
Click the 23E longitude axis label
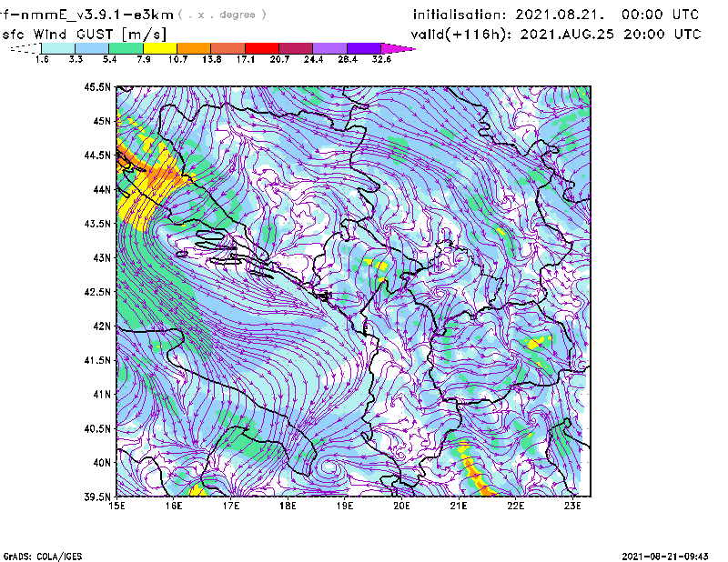572,505
